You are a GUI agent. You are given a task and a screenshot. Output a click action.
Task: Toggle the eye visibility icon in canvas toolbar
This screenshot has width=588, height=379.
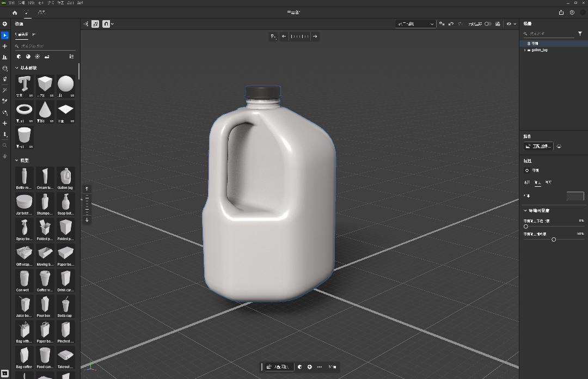(509, 24)
